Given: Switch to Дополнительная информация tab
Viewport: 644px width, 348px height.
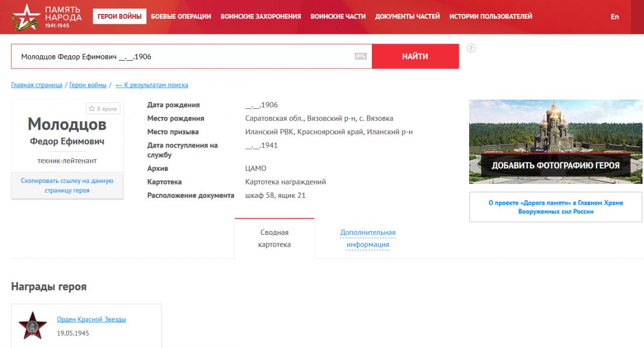Looking at the screenshot, I should click(x=368, y=239).
